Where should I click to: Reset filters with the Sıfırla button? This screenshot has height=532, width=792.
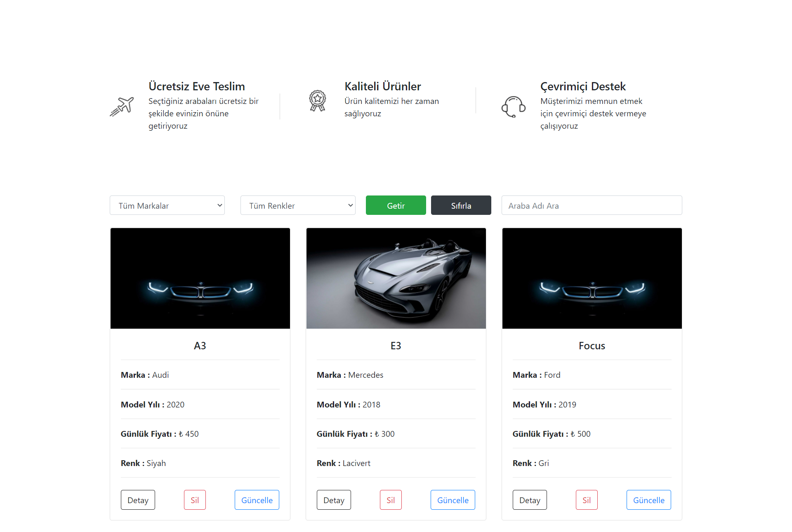tap(461, 205)
